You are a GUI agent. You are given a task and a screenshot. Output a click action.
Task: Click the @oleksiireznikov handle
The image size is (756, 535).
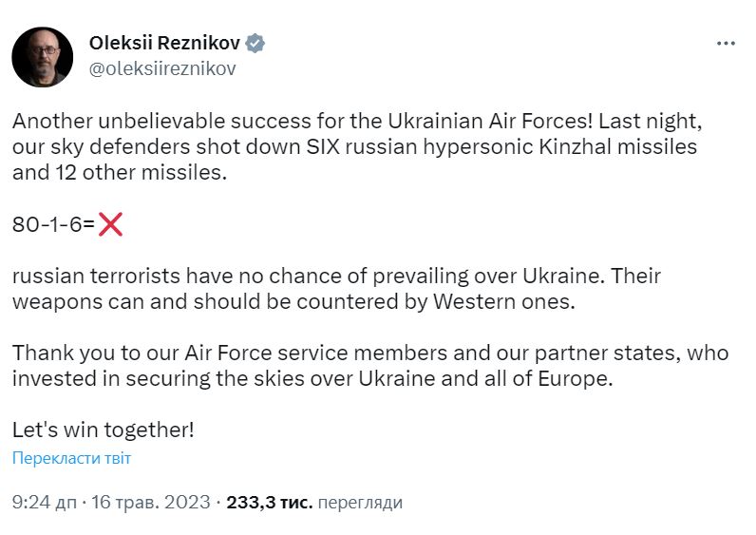[x=161, y=68]
